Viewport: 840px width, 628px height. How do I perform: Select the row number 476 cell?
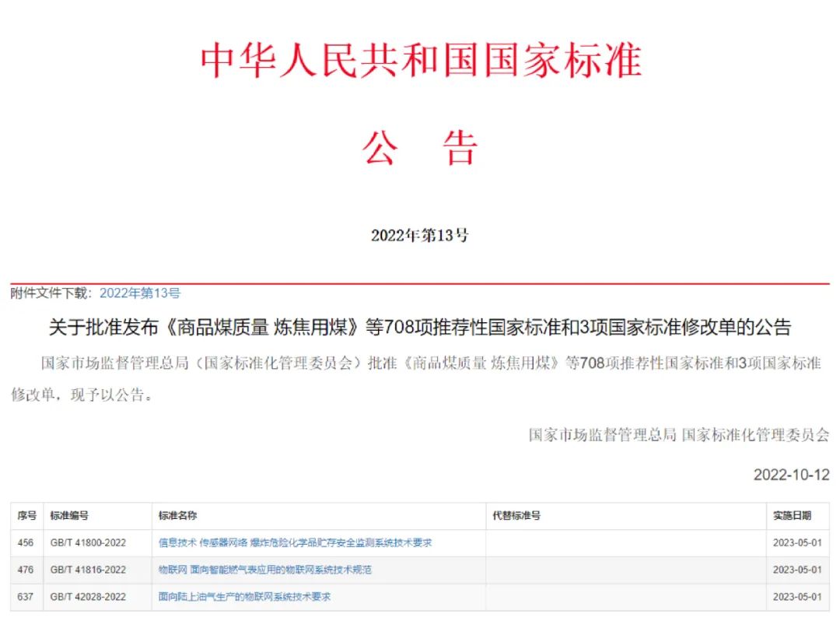(25, 570)
